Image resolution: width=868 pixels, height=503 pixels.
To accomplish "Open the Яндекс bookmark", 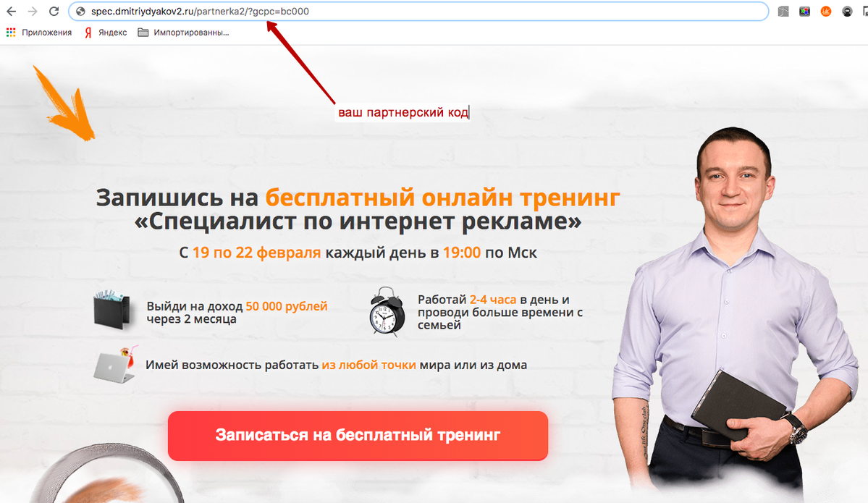I will (x=106, y=33).
